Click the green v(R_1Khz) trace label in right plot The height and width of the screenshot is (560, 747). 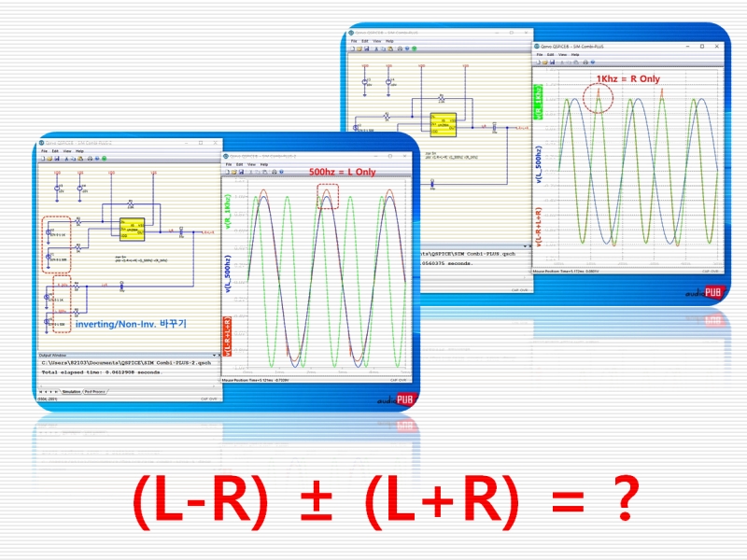(539, 102)
